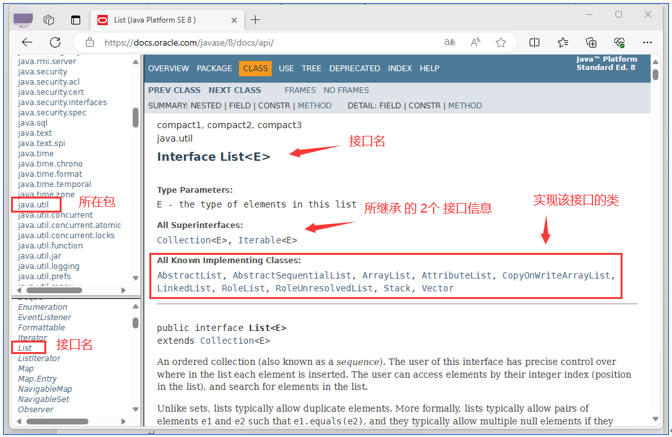Viewport: 672px width, 437px height.
Task: Open the AbstractList implementing class link
Action: tap(189, 275)
